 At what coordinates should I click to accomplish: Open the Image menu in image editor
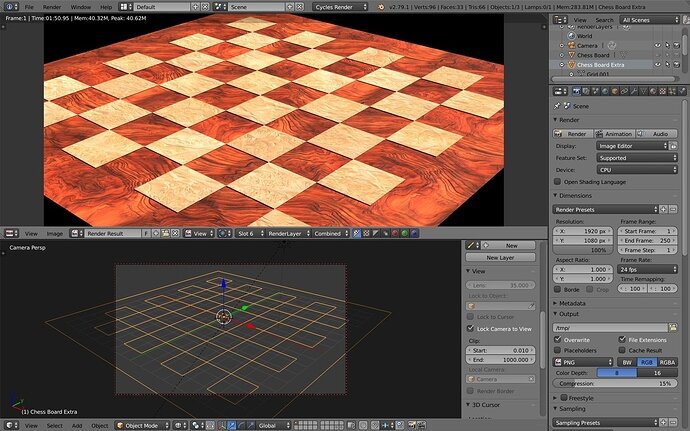[55, 234]
